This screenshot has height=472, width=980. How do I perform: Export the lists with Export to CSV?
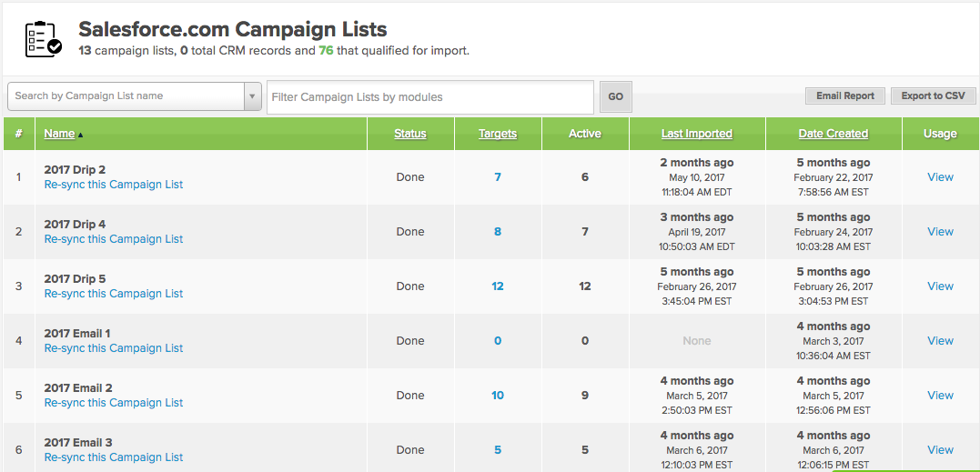click(x=933, y=96)
